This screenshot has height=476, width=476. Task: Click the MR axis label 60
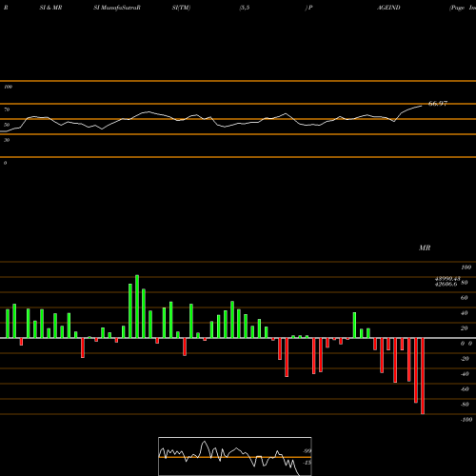point(464,298)
